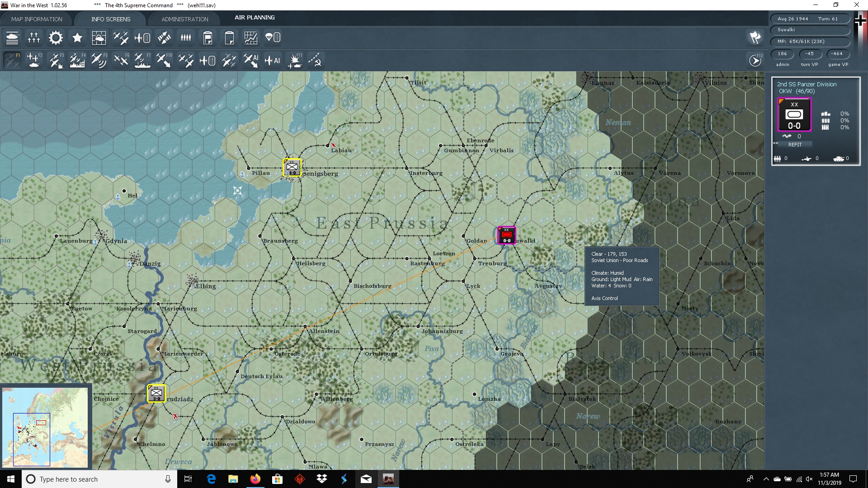Open the blank report document icon
Image resolution: width=868 pixels, height=488 pixels.
(x=229, y=38)
